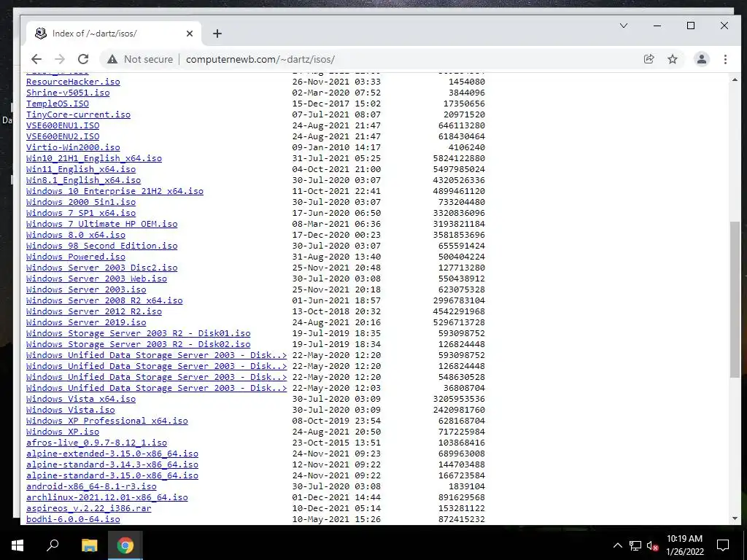Viewport: 747px width, 560px height.
Task: Open network status tray icon
Action: pos(635,545)
